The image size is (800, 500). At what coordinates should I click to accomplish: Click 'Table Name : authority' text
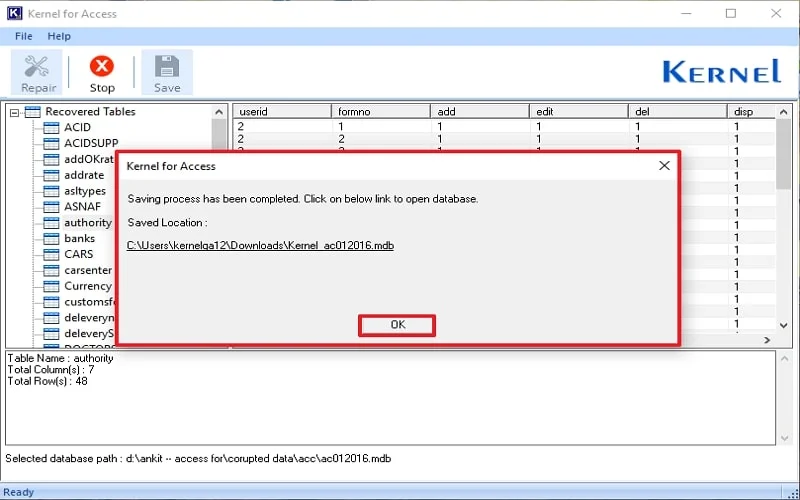click(x=60, y=358)
